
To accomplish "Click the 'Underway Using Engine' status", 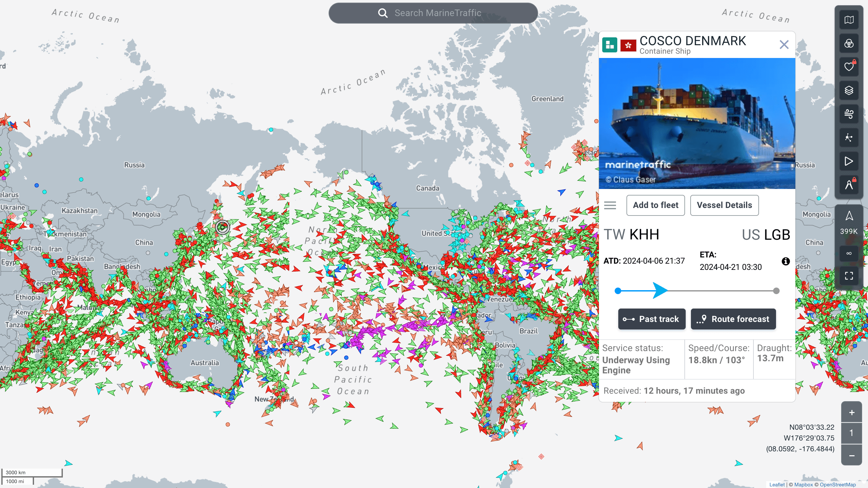I will (x=636, y=365).
